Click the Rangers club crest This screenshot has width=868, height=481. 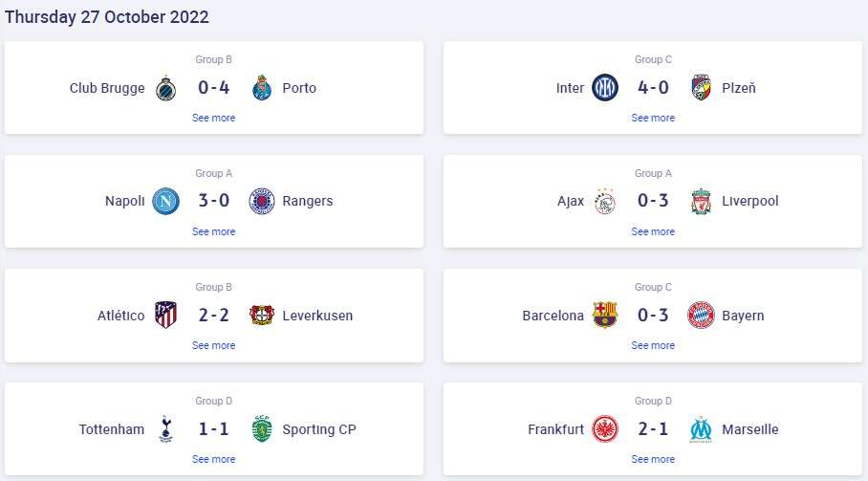[x=262, y=201]
